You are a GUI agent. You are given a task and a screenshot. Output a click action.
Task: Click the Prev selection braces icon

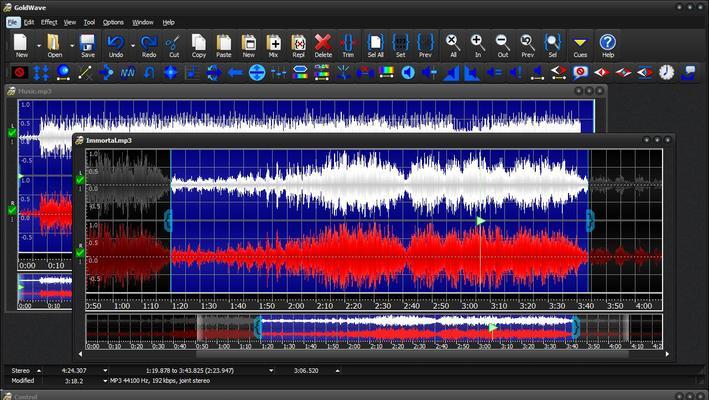click(425, 46)
